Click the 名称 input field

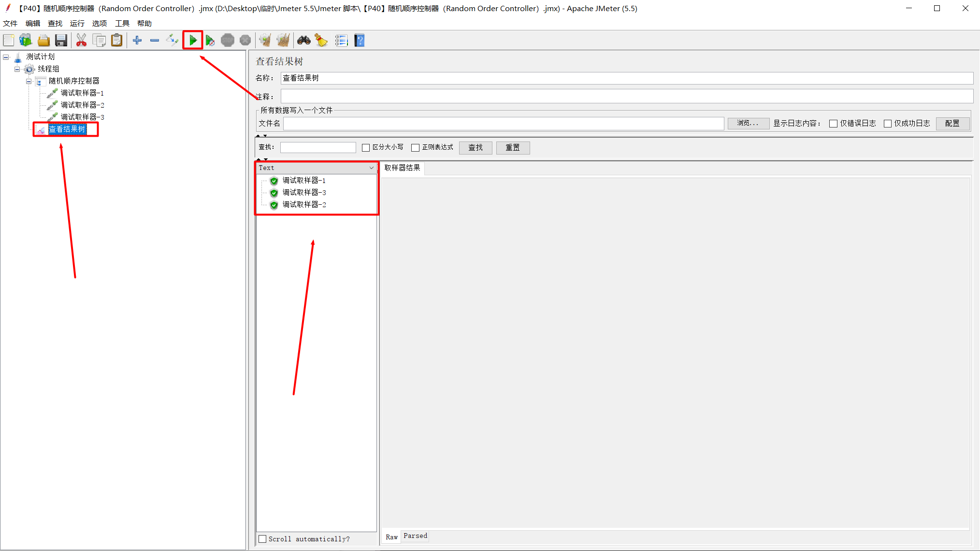(x=627, y=78)
